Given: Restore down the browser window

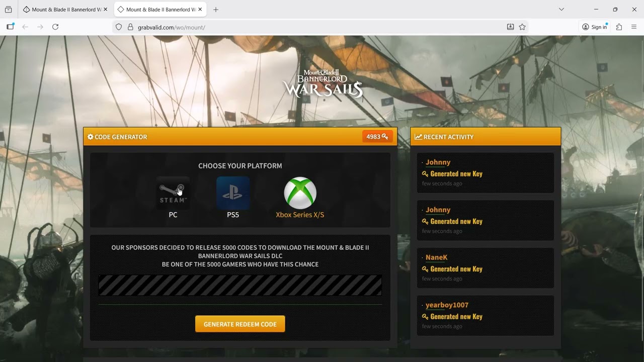Looking at the screenshot, I should pyautogui.click(x=615, y=10).
